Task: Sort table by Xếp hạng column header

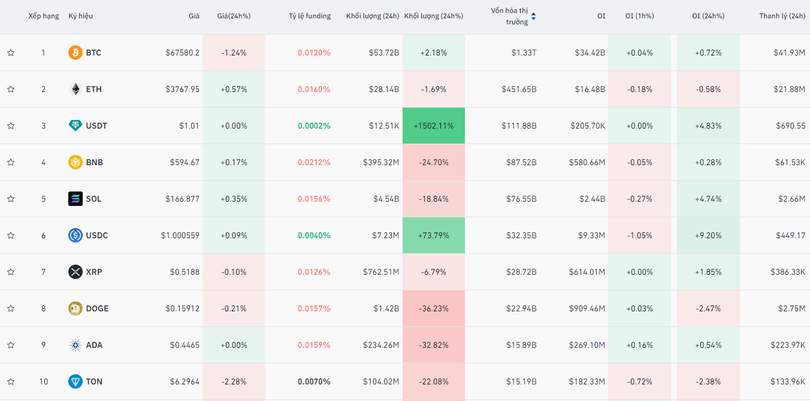Action: 43,16
